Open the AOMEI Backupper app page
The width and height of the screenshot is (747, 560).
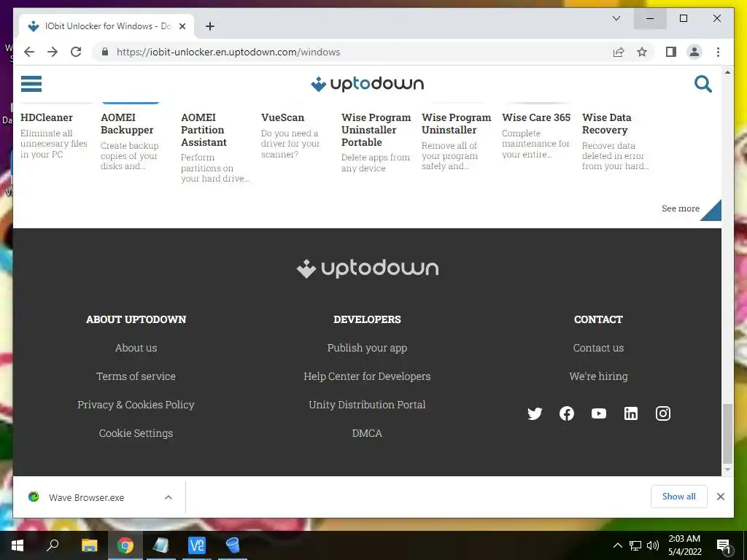point(127,124)
